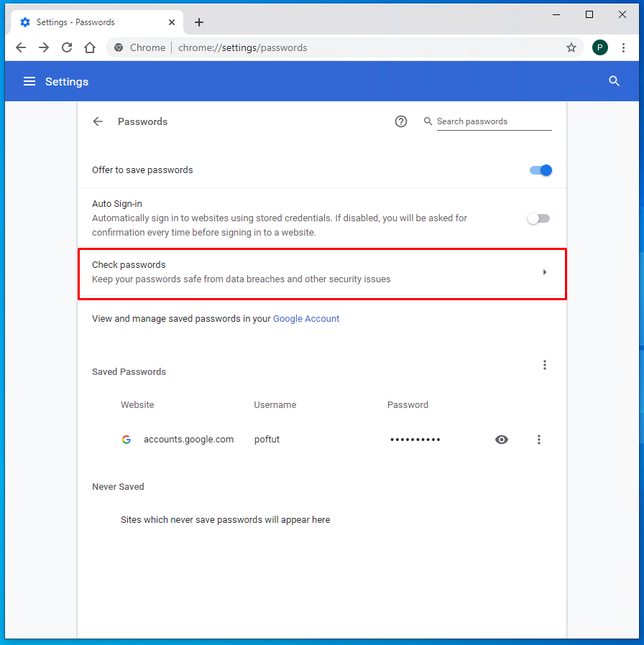Bookmark this page with the star icon

pyautogui.click(x=571, y=47)
